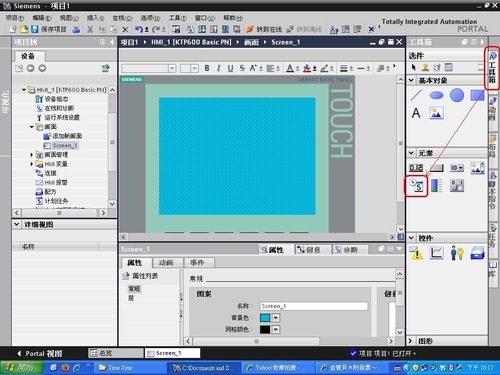This screenshot has width=500, height=375.
Task: Click 转到离线 go offline button
Action: point(304,29)
